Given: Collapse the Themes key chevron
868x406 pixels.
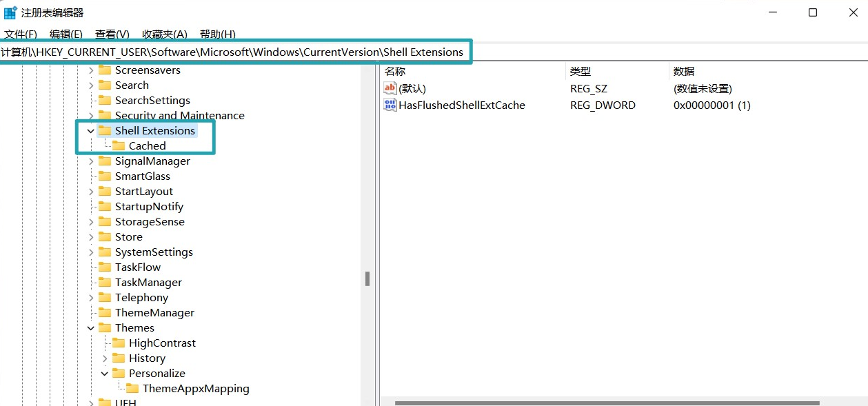Looking at the screenshot, I should coord(90,327).
